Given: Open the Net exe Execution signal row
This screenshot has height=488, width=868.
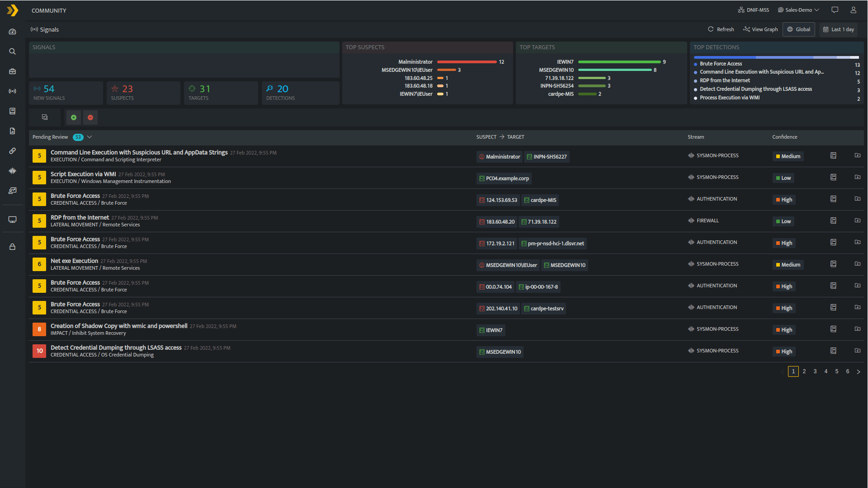Looking at the screenshot, I should [x=74, y=261].
